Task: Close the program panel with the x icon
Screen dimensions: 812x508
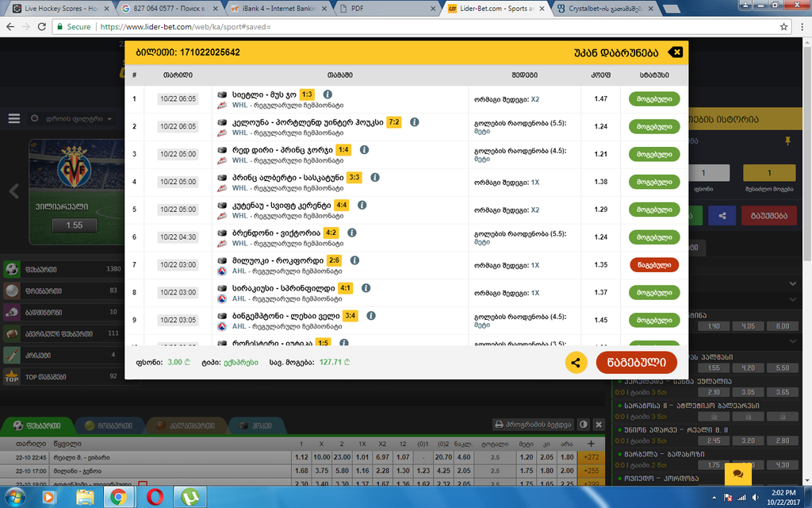Action: point(599,425)
